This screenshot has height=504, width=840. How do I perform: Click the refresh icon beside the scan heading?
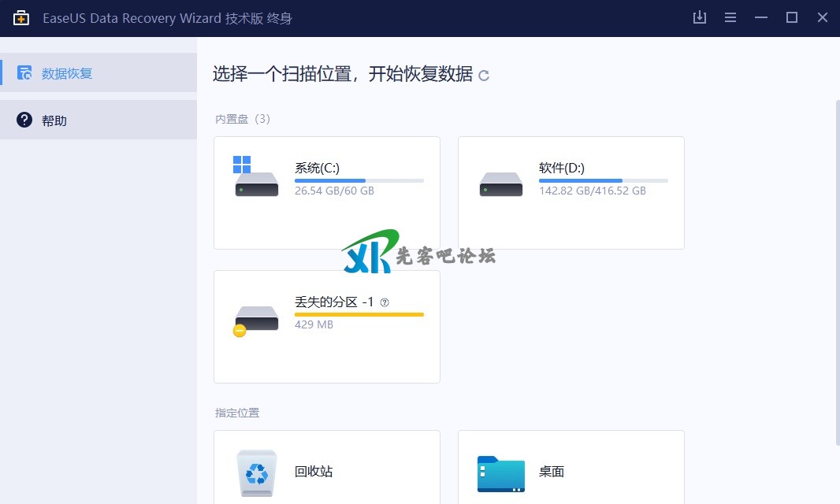pyautogui.click(x=484, y=76)
